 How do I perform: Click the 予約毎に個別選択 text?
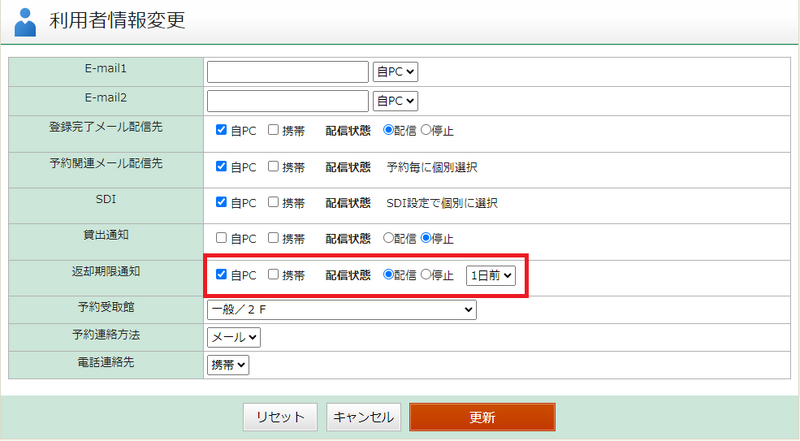[432, 167]
